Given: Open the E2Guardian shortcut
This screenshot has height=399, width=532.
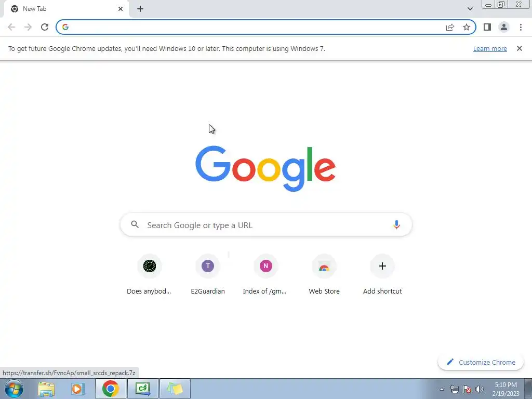Looking at the screenshot, I should pyautogui.click(x=208, y=275).
